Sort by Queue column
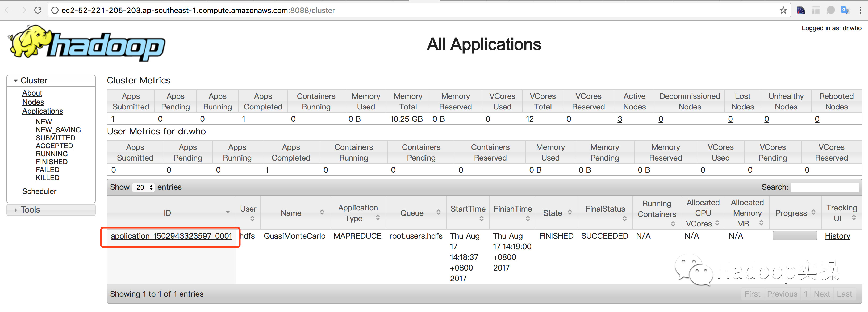Viewport: 868px width, 312px height. [438, 212]
